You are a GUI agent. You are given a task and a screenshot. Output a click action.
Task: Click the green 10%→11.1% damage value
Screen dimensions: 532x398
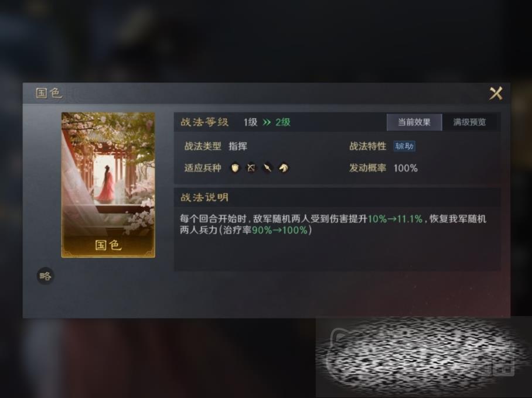tap(395, 219)
